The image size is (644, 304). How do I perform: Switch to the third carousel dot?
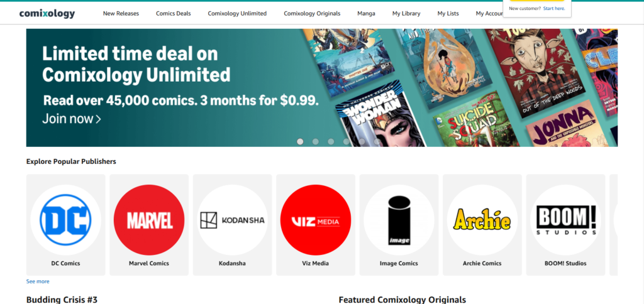coord(331,141)
